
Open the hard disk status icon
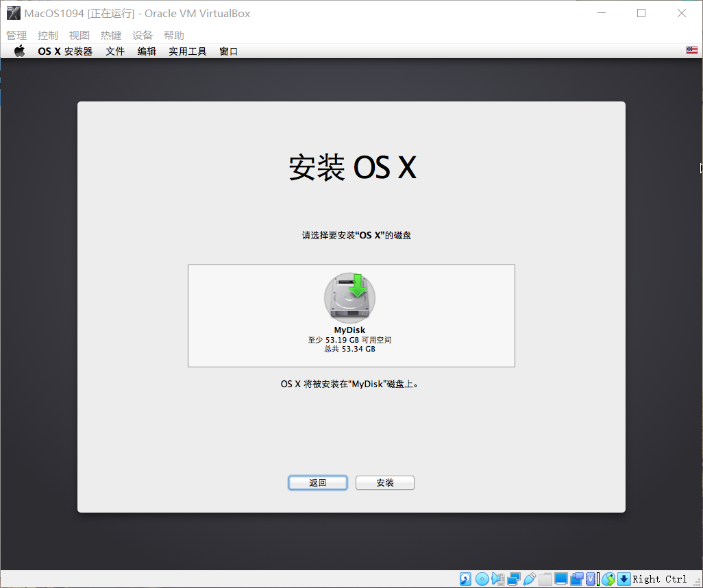tap(465, 578)
